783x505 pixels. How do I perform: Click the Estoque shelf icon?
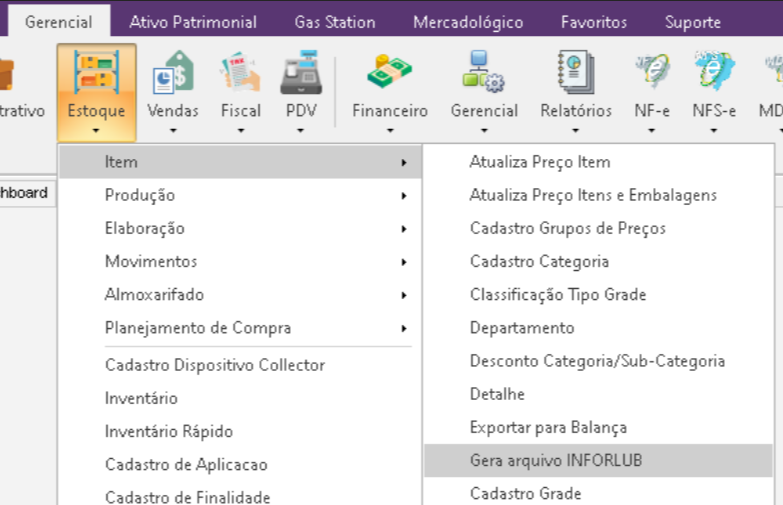[x=96, y=72]
